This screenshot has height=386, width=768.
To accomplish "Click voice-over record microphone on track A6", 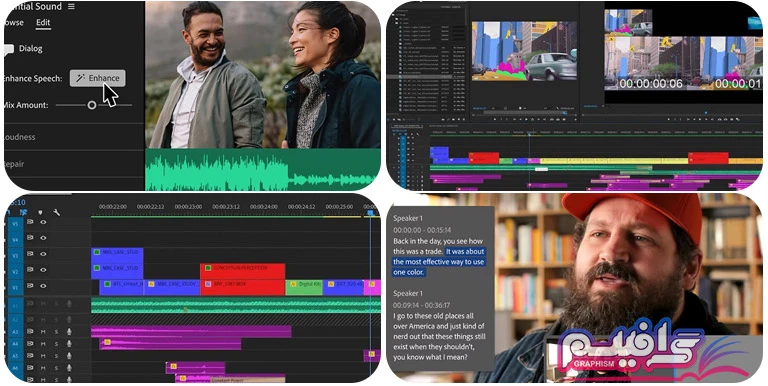I will (x=69, y=367).
